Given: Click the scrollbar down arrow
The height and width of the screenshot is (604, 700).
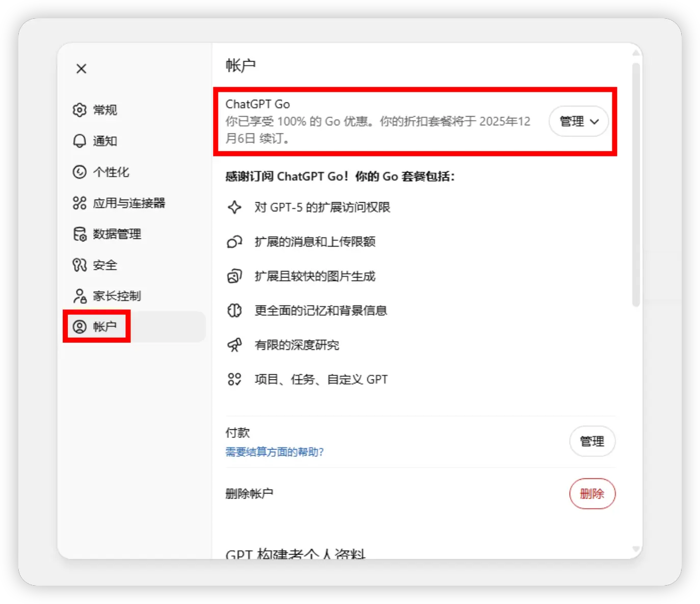Looking at the screenshot, I should pos(636,549).
